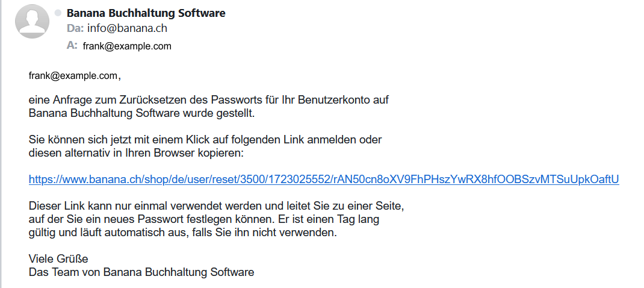
Task: Click the presence status dot beside sender name
Action: pos(58,13)
